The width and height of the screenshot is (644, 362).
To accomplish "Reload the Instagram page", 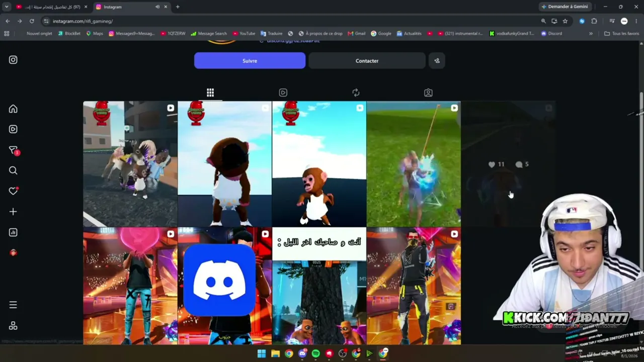I will (x=32, y=21).
